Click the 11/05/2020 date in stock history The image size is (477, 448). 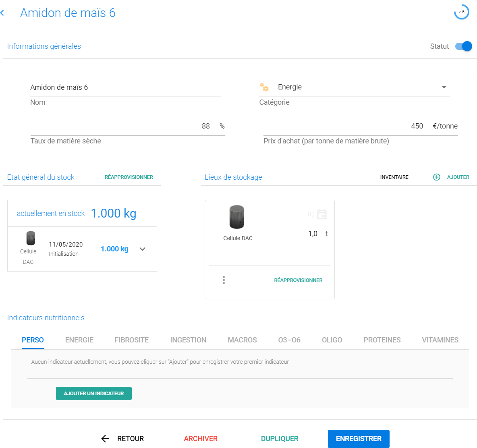66,245
